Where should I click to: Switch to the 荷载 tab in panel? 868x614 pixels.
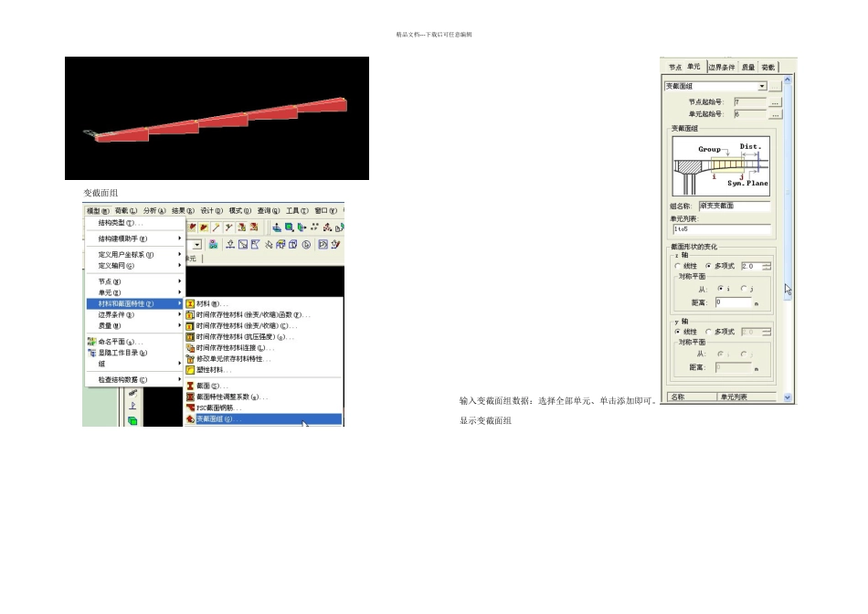(x=768, y=68)
